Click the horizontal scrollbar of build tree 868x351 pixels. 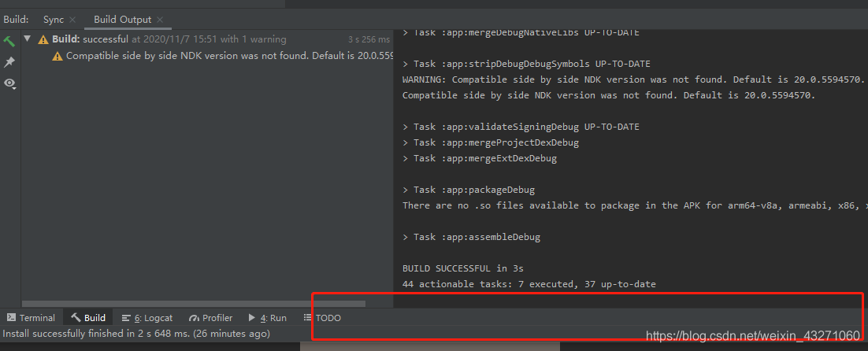194,304
